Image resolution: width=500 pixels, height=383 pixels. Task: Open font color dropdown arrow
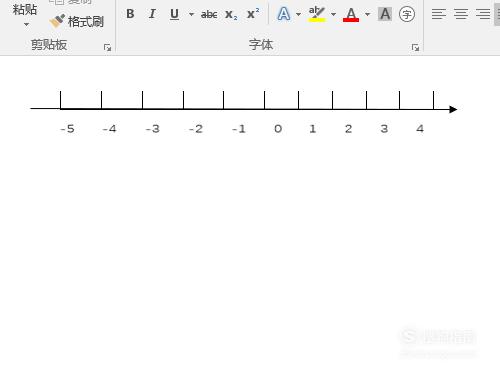tap(367, 14)
